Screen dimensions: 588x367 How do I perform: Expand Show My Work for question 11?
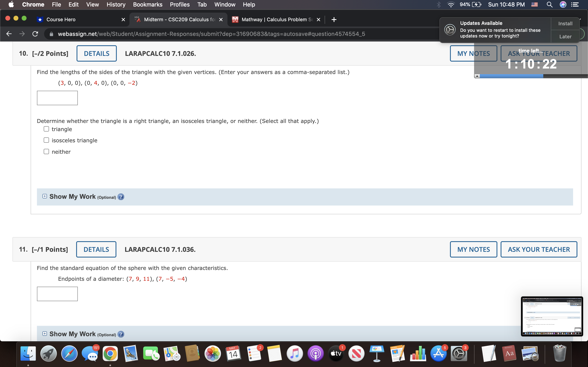(x=45, y=333)
